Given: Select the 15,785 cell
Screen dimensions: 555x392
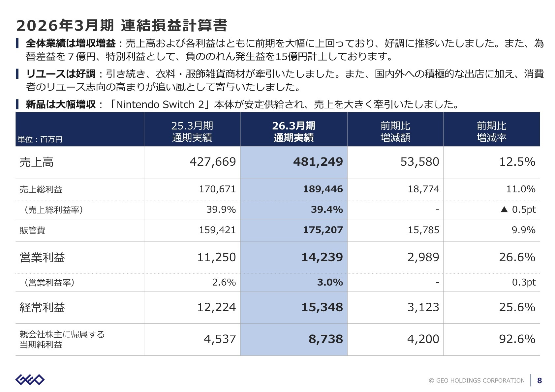Looking at the screenshot, I should [x=424, y=230].
